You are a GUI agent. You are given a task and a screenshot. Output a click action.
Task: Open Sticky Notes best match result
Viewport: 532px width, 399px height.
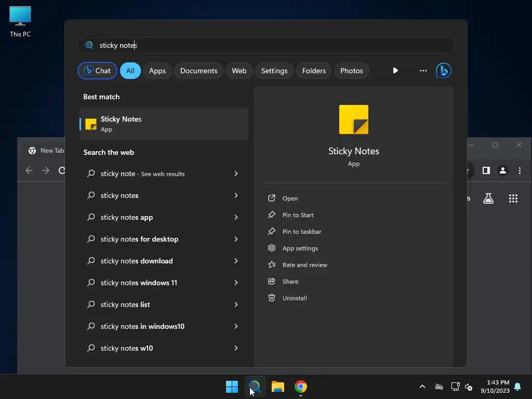[x=164, y=124]
